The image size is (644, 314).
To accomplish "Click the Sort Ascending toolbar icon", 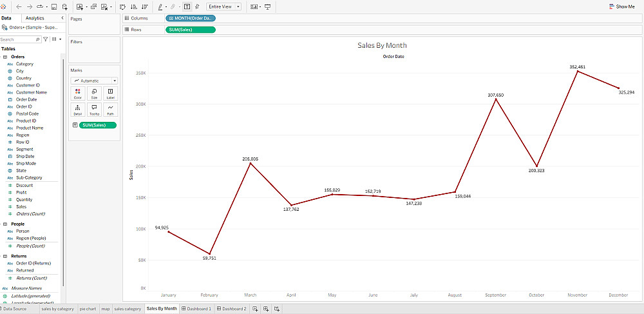I will point(133,6).
